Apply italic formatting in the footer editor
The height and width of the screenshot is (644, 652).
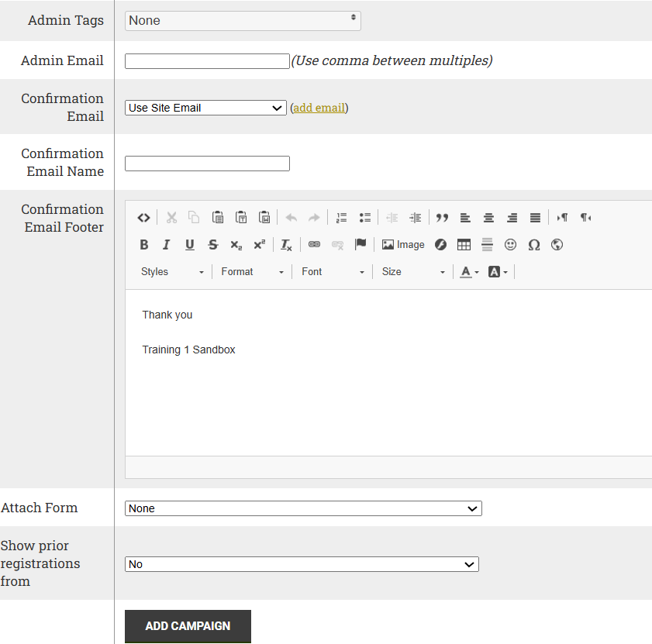pos(166,245)
